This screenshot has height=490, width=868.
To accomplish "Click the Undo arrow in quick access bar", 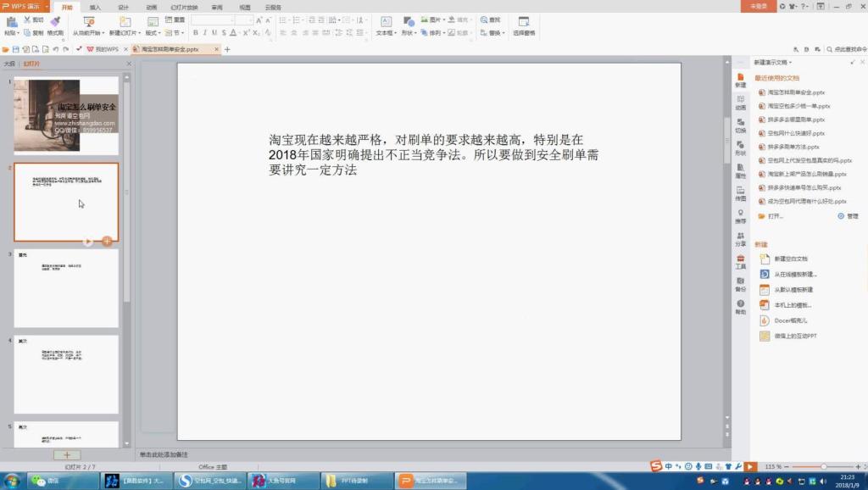I will coord(55,49).
